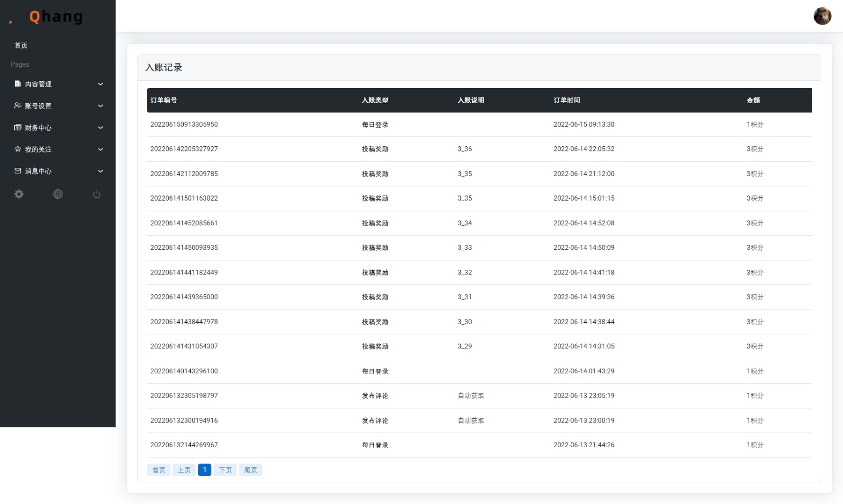Expand 消息中心 with its chevron
The image size is (843, 504).
click(100, 171)
